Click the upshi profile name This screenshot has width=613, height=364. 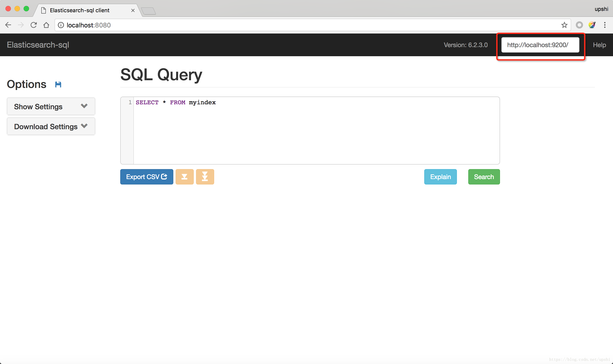(x=601, y=9)
